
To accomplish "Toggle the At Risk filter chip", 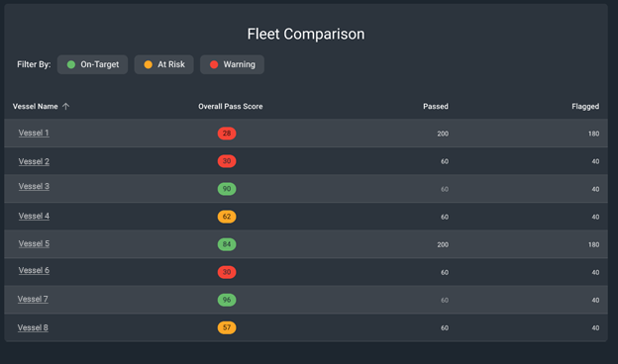I will [x=164, y=64].
